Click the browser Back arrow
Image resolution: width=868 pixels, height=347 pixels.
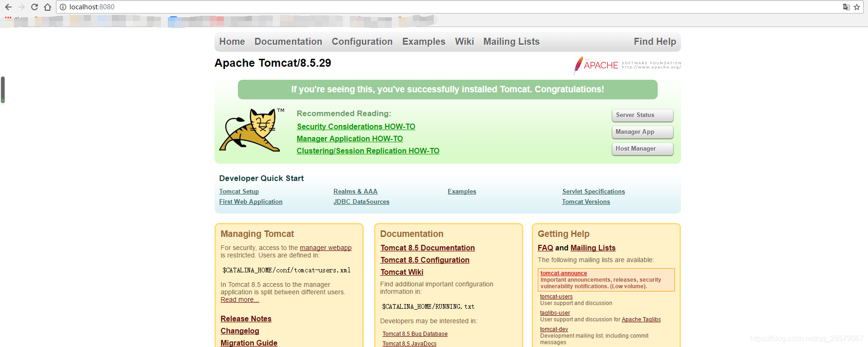[8, 7]
